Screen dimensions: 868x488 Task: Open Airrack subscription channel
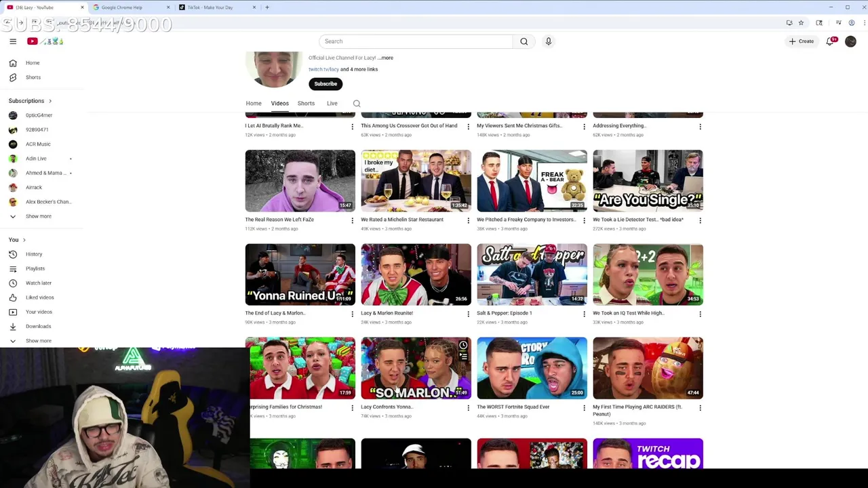(x=33, y=187)
